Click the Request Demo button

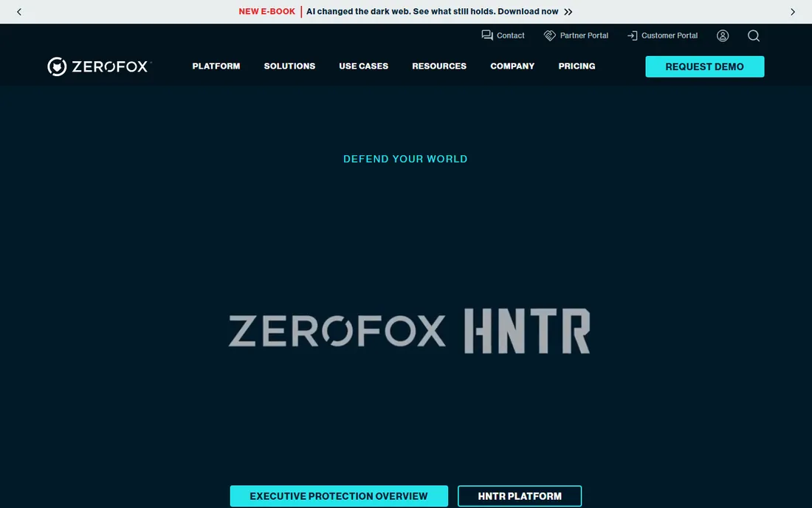[x=704, y=66]
